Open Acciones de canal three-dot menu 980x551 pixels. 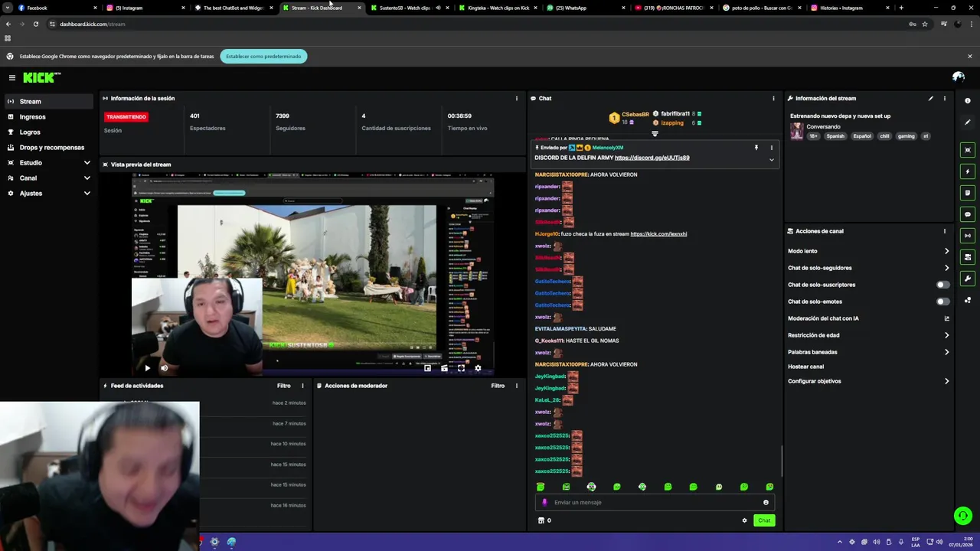pos(945,231)
